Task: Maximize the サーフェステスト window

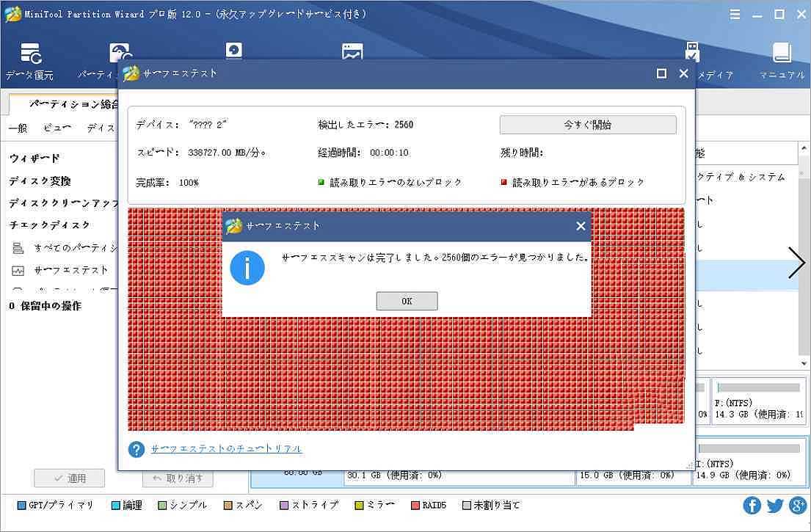Action: (x=661, y=73)
